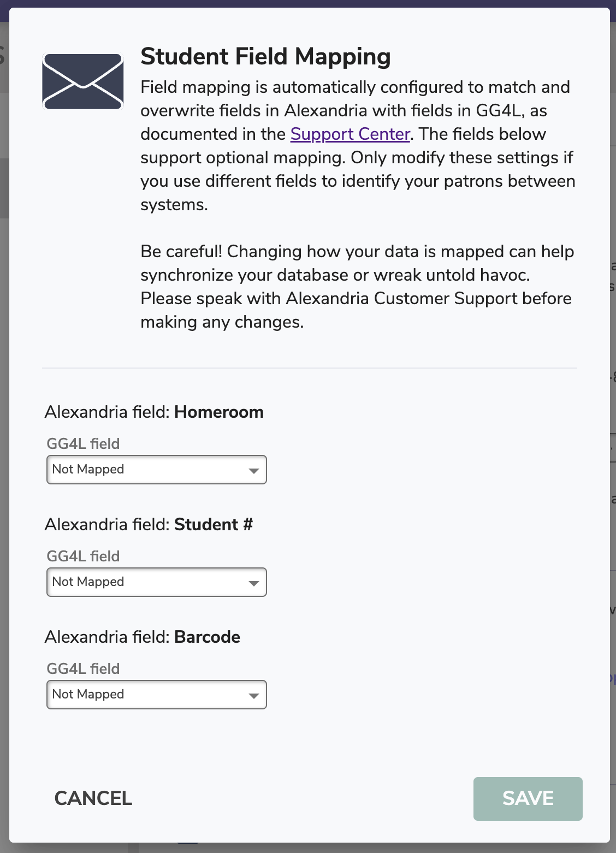Click the GG4L field label under Barcode
This screenshot has height=853, width=616.
pyautogui.click(x=83, y=668)
